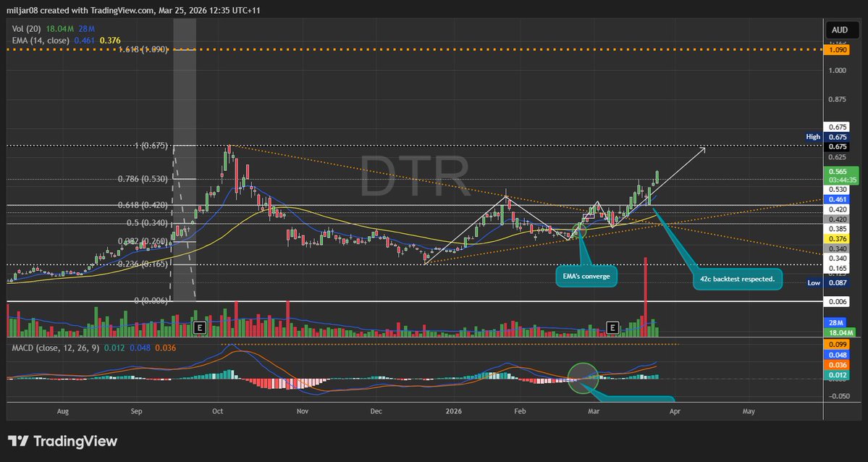This screenshot has height=462, width=868.
Task: Click the orange 1.090 price label
Action: pos(838,50)
